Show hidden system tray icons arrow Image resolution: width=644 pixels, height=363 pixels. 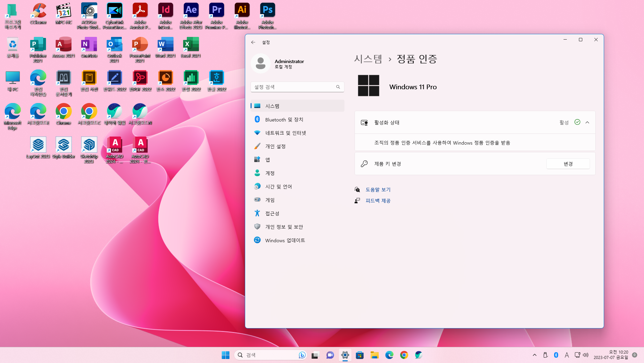coord(535,355)
